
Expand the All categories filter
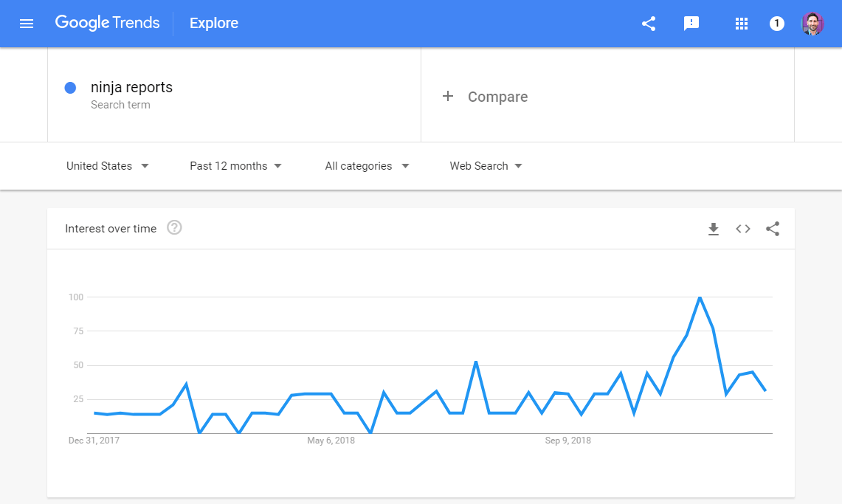point(367,166)
